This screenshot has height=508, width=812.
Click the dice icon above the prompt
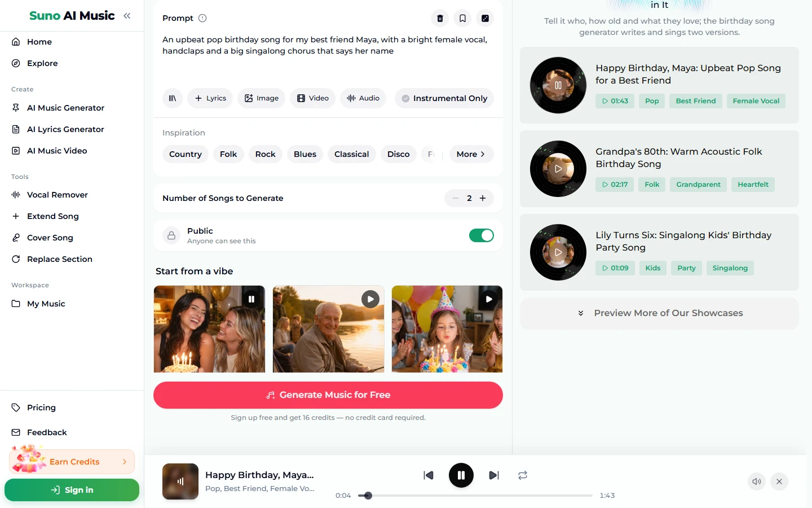click(x=485, y=18)
